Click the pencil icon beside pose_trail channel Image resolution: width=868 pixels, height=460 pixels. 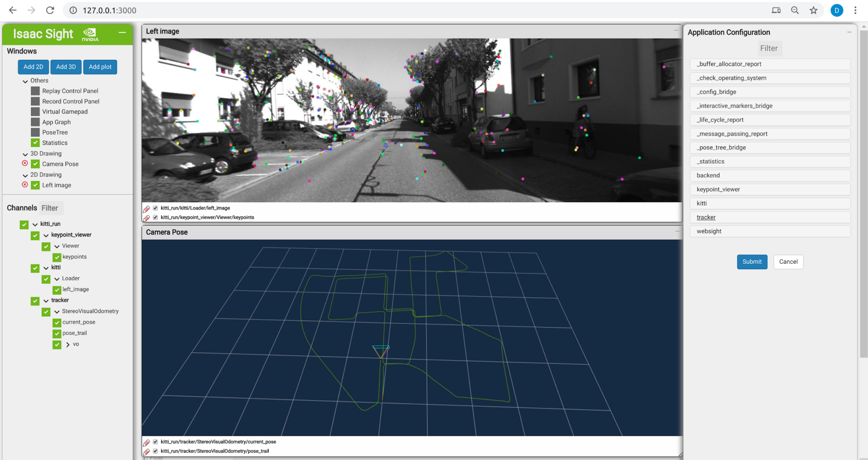[x=147, y=451]
